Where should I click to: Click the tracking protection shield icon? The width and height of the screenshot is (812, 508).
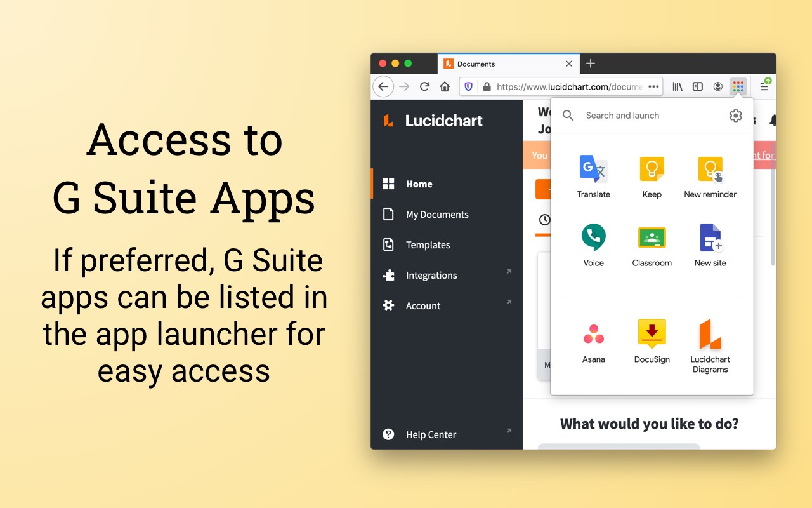coord(469,86)
